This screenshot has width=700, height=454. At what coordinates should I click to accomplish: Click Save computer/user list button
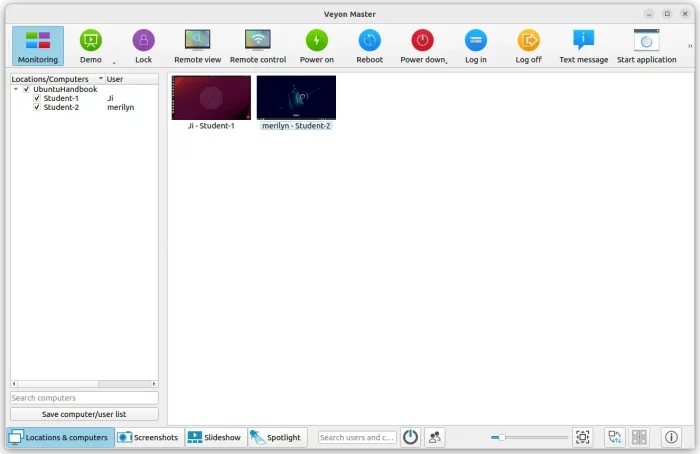coord(84,414)
